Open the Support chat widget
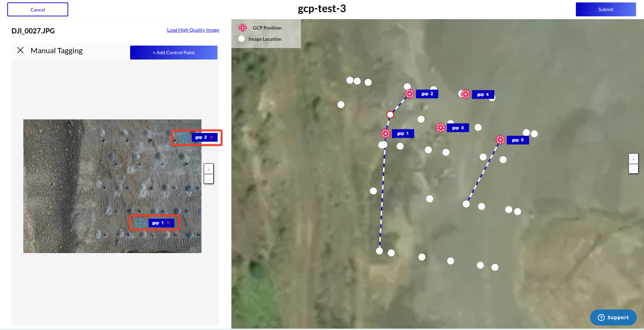Screen dimensions: 644x330 coord(613,317)
